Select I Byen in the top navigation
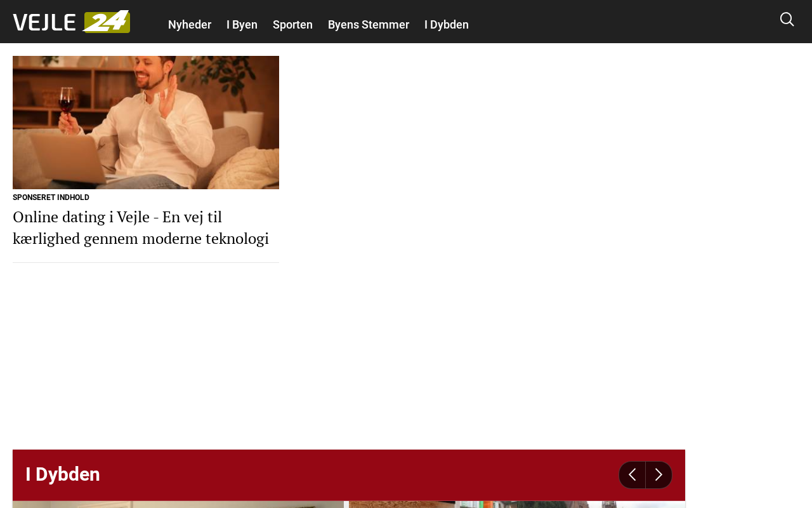 click(x=242, y=25)
